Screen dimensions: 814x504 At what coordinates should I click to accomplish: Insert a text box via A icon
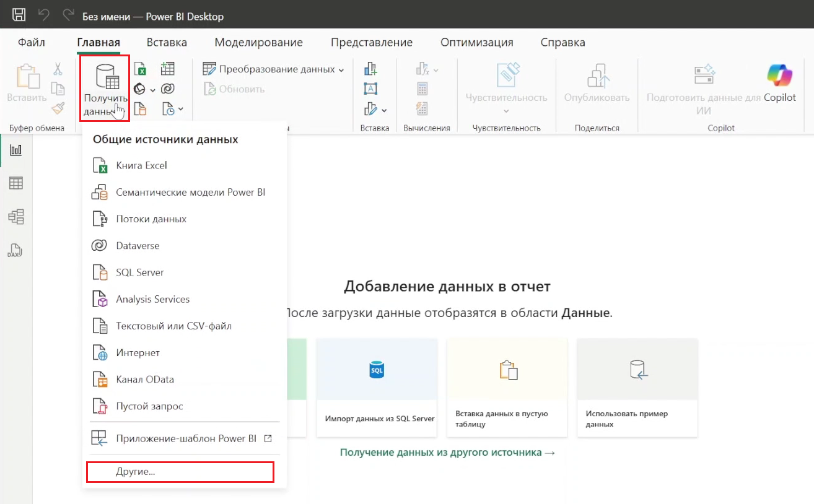(x=370, y=89)
